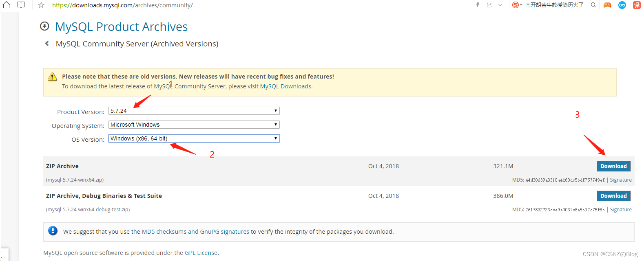Image resolution: width=644 pixels, height=261 pixels.
Task: Follow the MySQL Downloads link
Action: coord(285,86)
